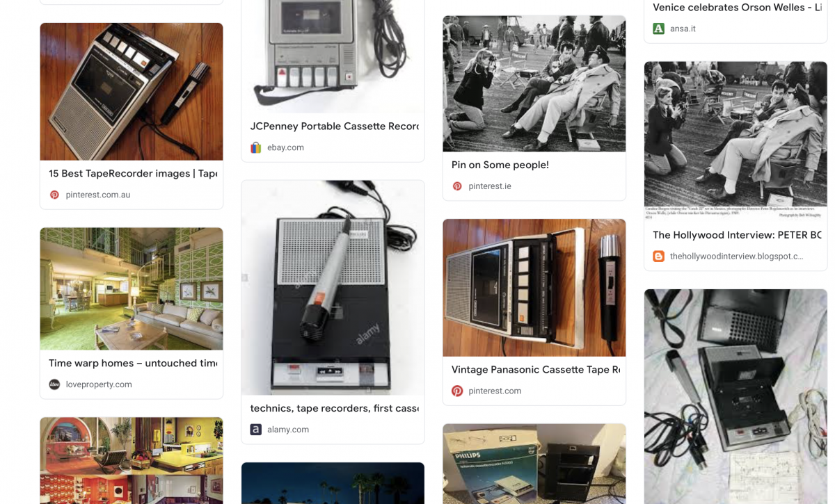Click the Pinterest icon beside pinterest.ie

457,186
